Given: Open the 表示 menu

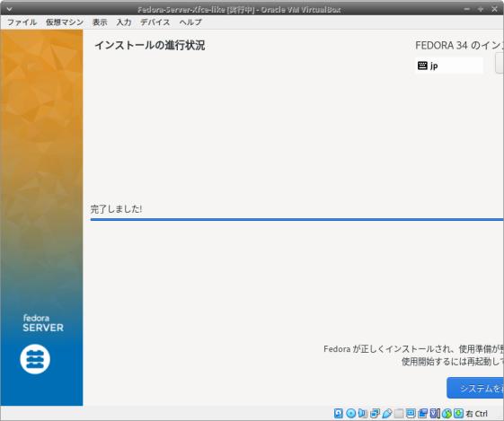Looking at the screenshot, I should tap(100, 22).
